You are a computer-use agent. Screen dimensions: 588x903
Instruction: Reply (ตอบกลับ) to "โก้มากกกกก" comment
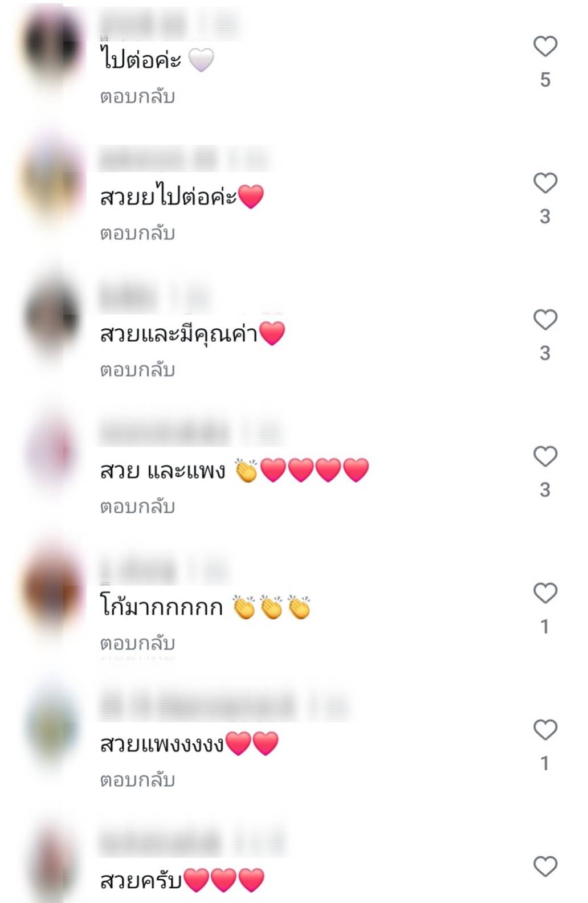137,643
